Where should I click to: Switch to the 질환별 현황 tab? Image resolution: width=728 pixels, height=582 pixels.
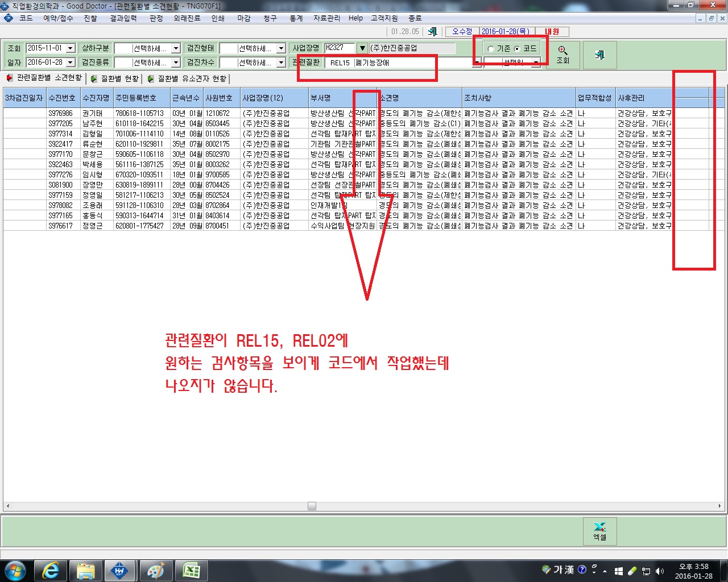(115, 78)
